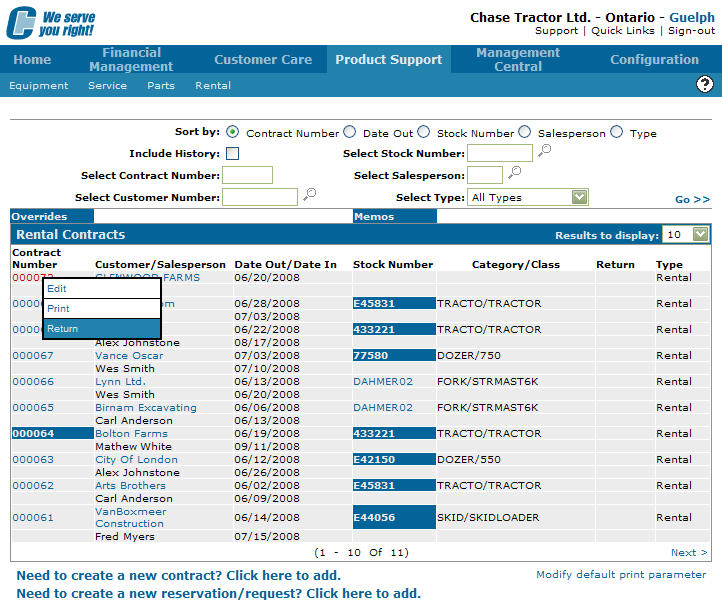The height and width of the screenshot is (604, 722).
Task: Open the Results to display dropdown
Action: click(x=686, y=234)
